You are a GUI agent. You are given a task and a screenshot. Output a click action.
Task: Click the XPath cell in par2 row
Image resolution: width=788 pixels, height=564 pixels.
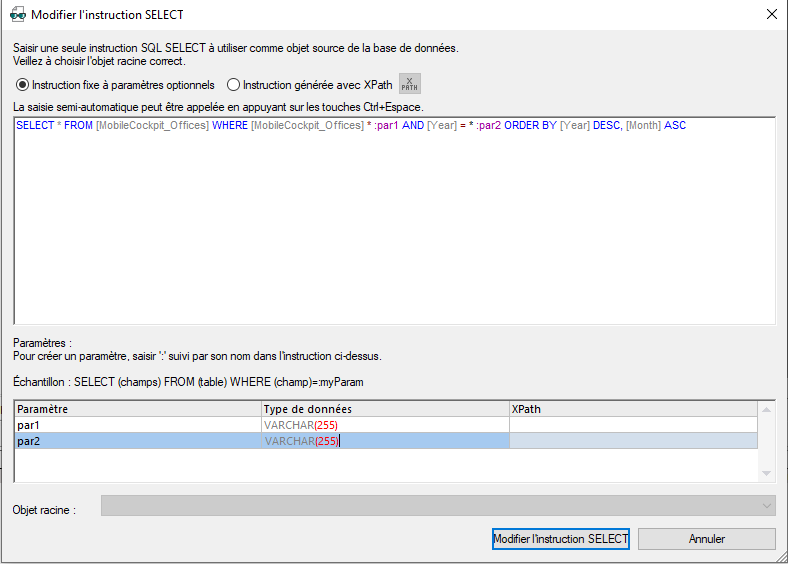tap(632, 441)
